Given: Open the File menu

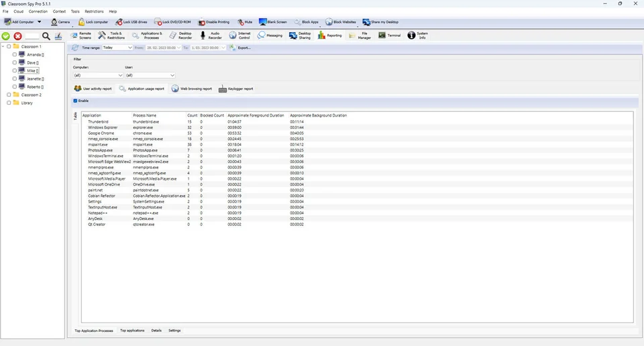Looking at the screenshot, I should (x=5, y=11).
